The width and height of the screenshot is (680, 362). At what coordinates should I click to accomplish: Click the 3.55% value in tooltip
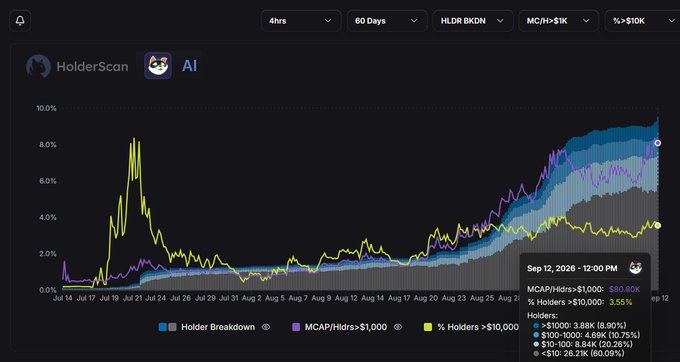click(621, 302)
